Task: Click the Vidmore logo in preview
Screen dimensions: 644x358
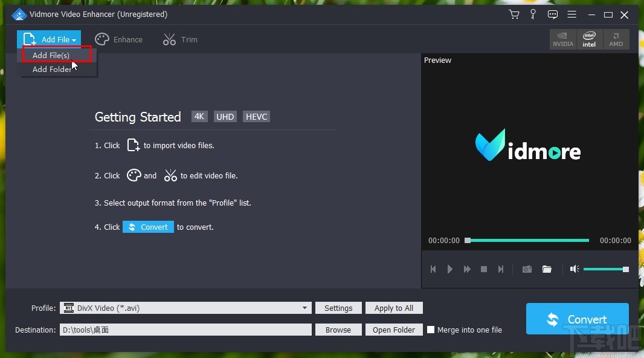Action: [528, 145]
